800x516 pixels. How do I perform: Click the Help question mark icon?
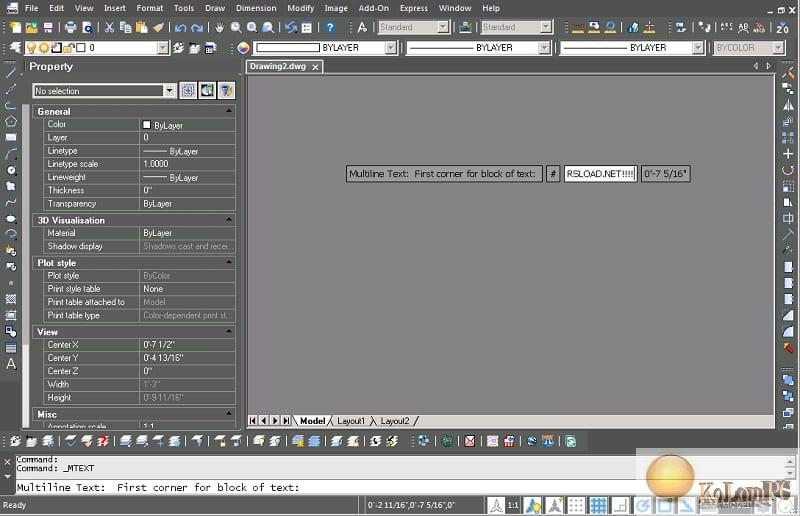point(330,27)
